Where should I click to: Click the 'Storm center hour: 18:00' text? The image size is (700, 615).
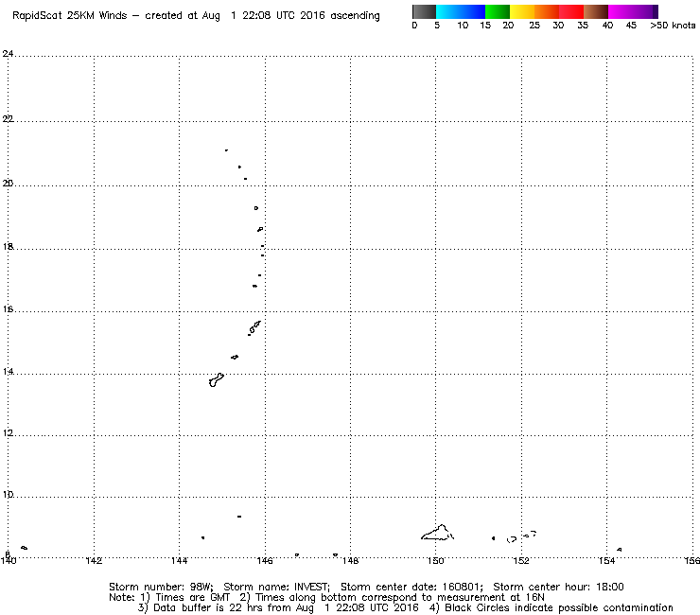558,587
